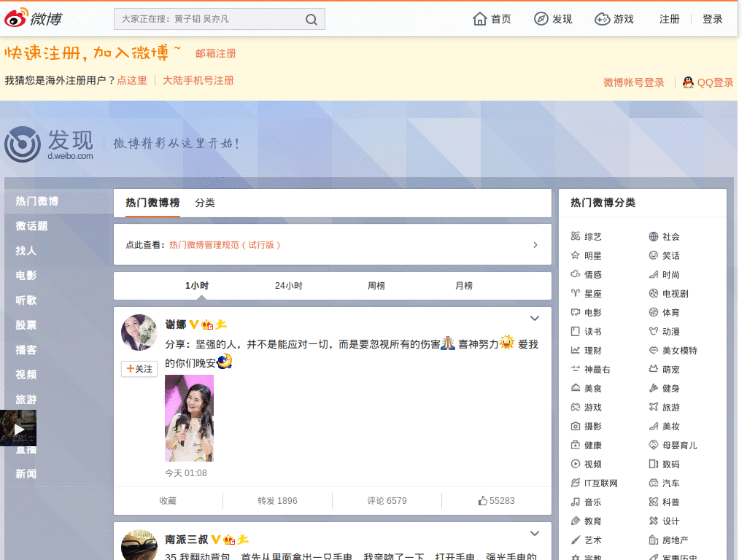Click 转发 1896 on 谢娜's post
The height and width of the screenshot is (560, 747).
pyautogui.click(x=277, y=501)
